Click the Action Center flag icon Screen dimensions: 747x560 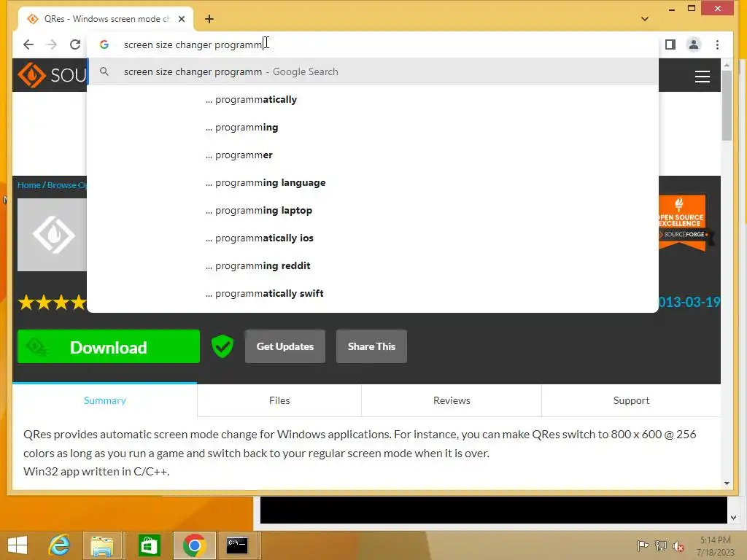click(643, 545)
